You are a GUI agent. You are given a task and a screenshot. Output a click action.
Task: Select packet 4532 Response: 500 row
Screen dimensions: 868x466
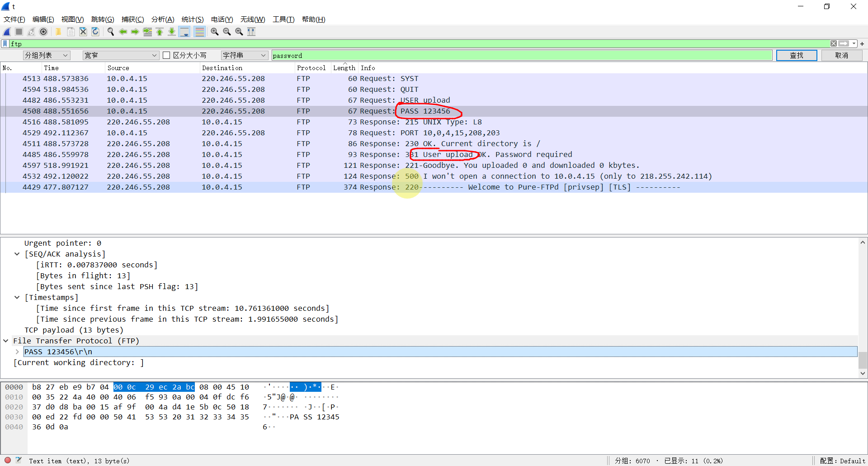[x=434, y=176]
